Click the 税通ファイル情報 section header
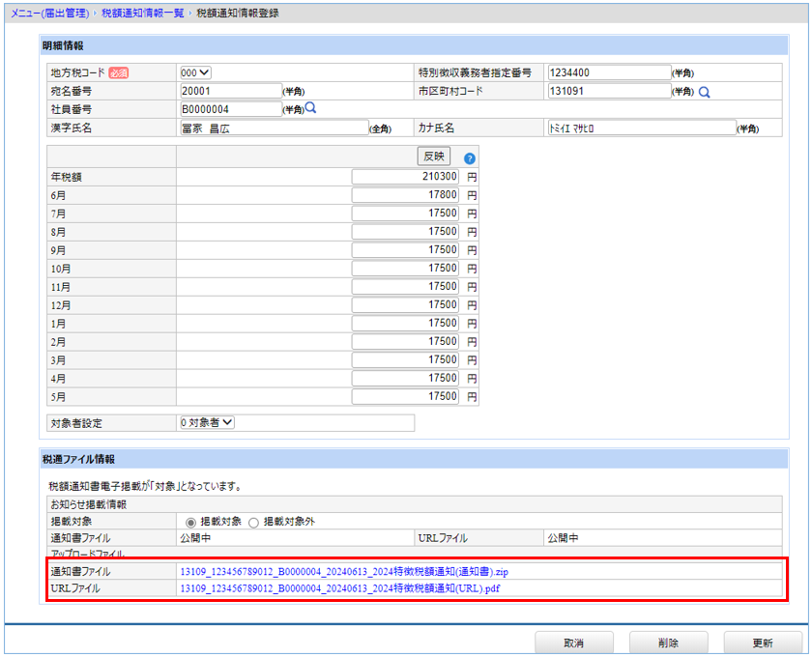812x657 pixels. point(415,459)
